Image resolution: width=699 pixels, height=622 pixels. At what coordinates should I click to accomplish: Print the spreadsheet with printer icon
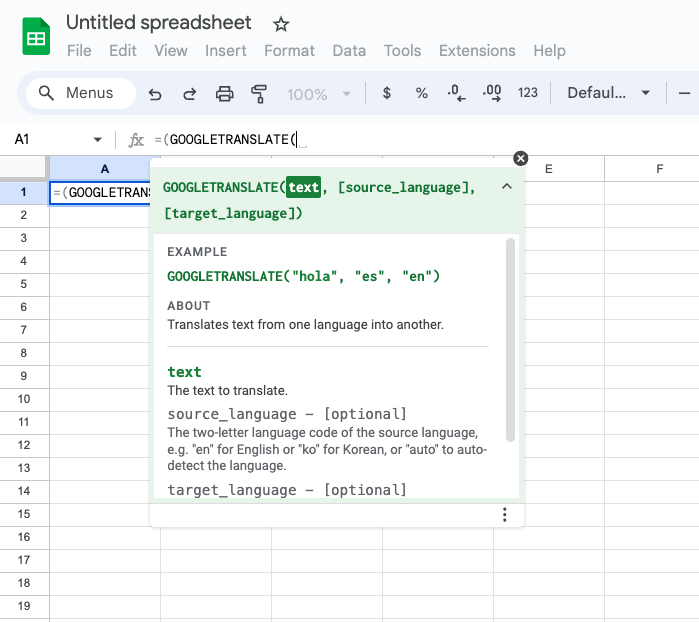[x=225, y=93]
